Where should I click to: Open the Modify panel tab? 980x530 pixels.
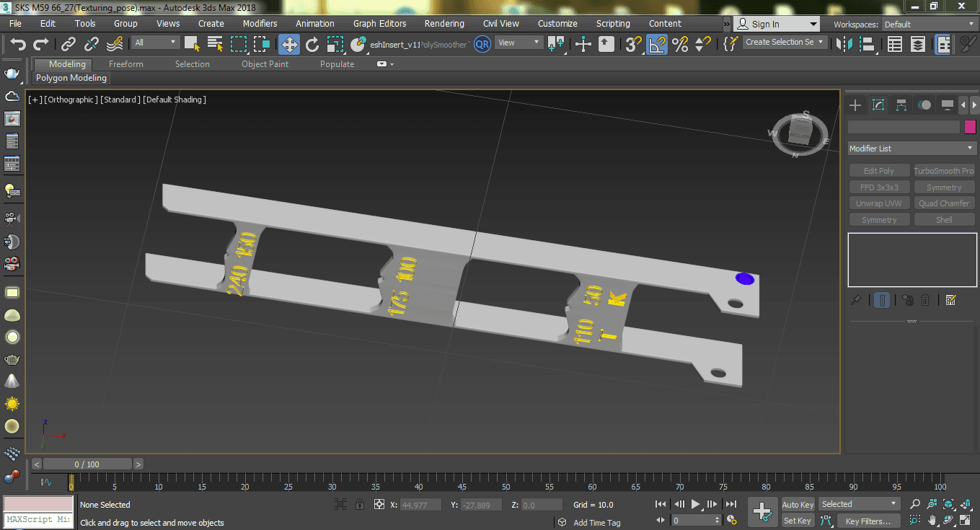pyautogui.click(x=878, y=105)
